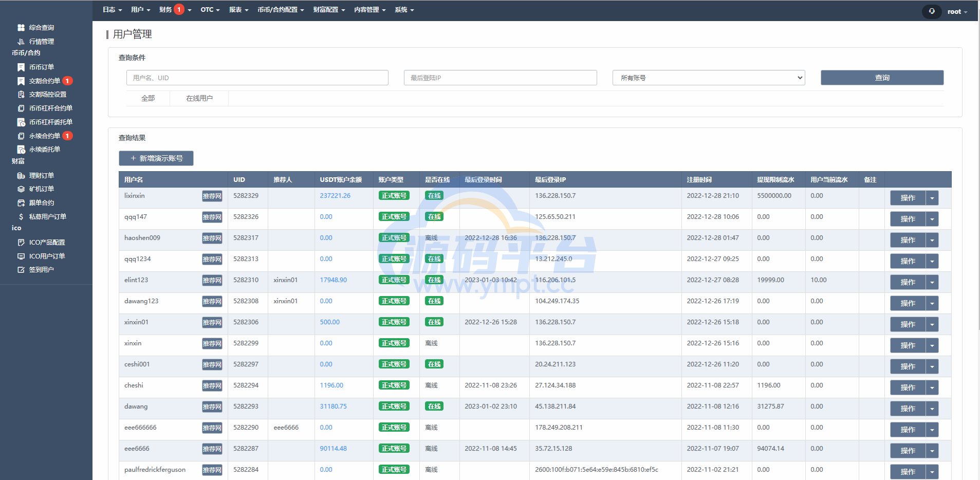Click 操作 button for xinxin01
Viewport: 980px width, 480px height.
[908, 324]
